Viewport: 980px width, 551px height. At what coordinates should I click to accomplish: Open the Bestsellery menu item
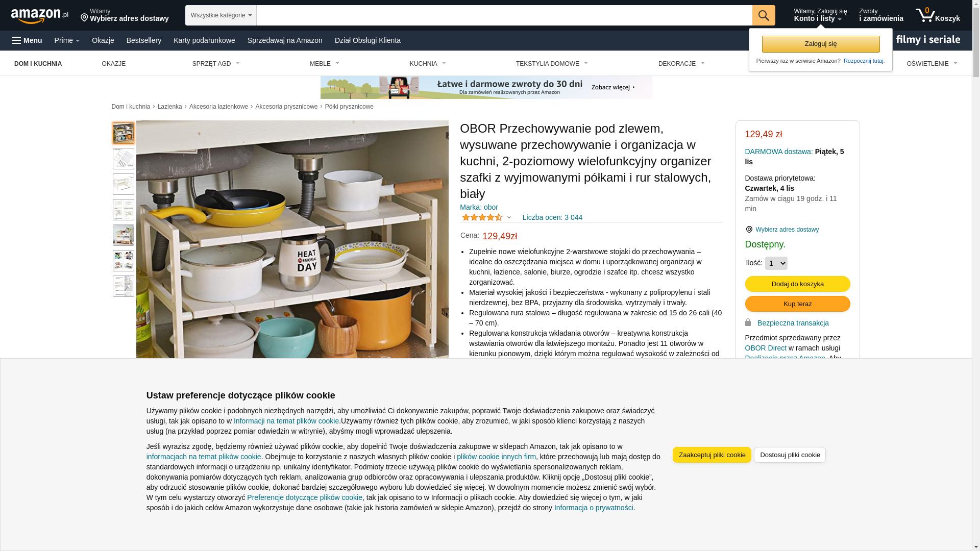[144, 40]
